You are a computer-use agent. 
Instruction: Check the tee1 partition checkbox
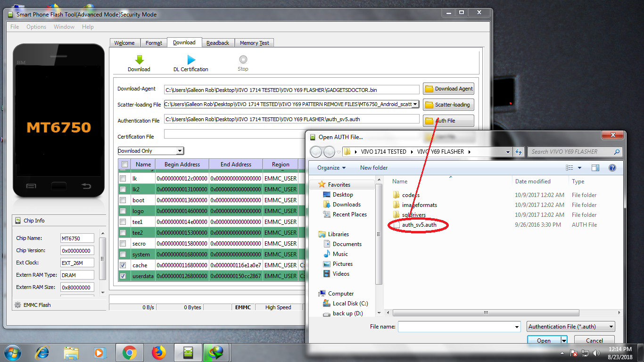click(x=123, y=222)
